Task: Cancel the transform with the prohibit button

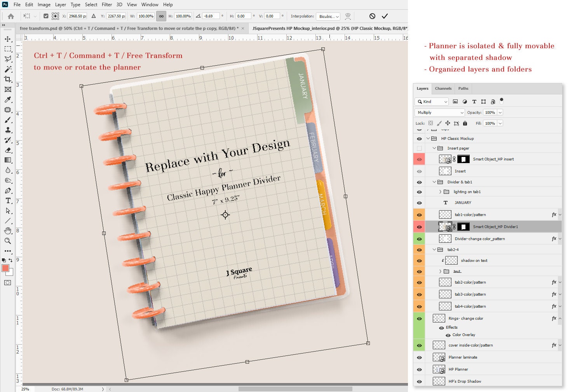Action: pos(372,16)
